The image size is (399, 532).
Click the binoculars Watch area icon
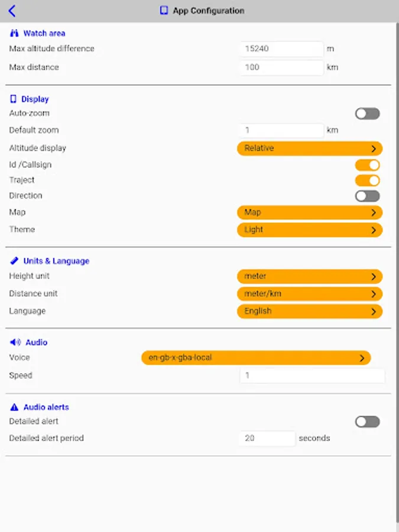(x=15, y=34)
